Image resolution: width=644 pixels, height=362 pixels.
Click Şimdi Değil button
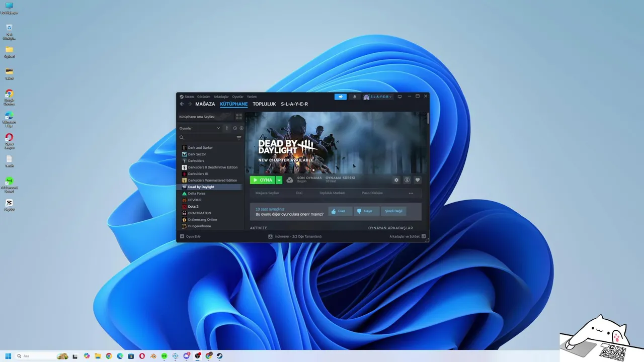pos(394,211)
